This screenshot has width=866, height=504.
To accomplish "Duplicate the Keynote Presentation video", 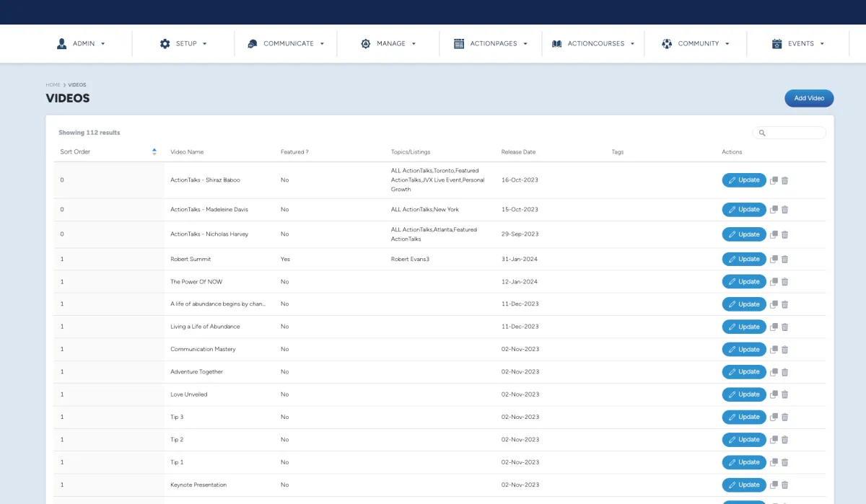I will pos(774,485).
